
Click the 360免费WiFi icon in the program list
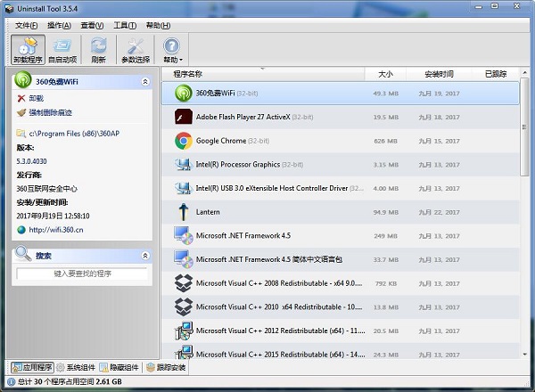click(184, 93)
